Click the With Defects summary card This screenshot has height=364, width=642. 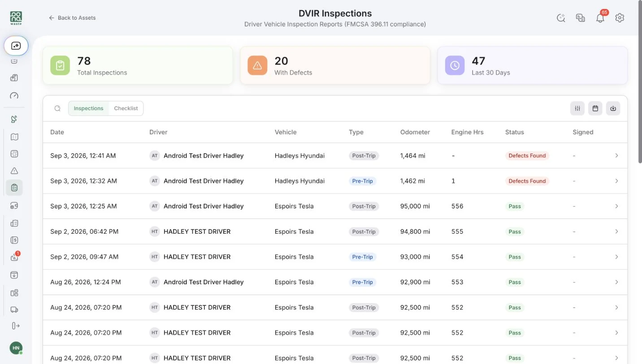(x=335, y=65)
